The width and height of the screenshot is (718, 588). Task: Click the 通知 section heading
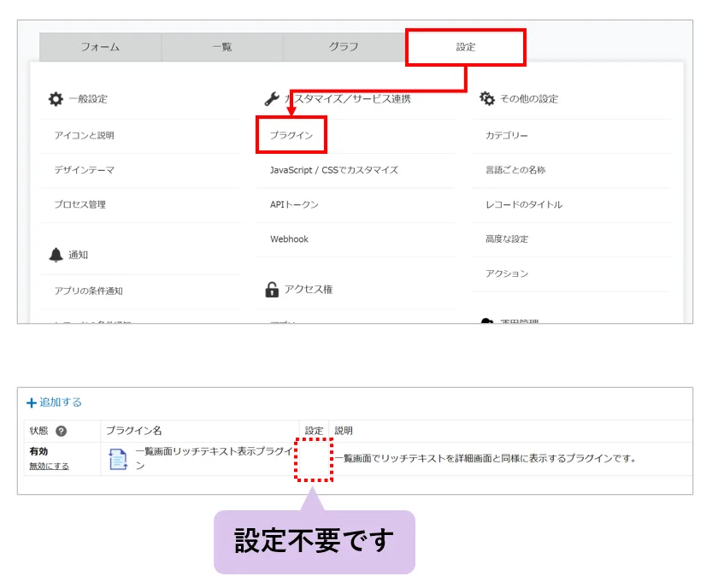click(79, 255)
